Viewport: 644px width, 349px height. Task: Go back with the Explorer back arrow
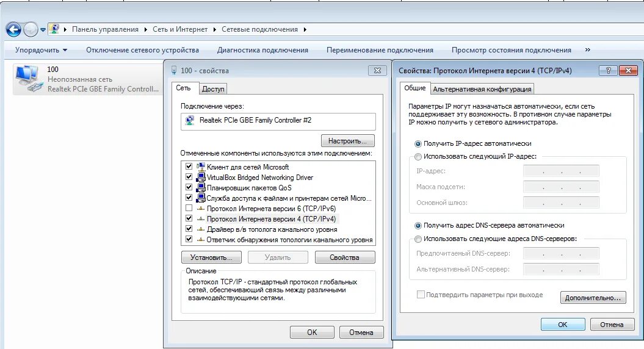pos(13,29)
